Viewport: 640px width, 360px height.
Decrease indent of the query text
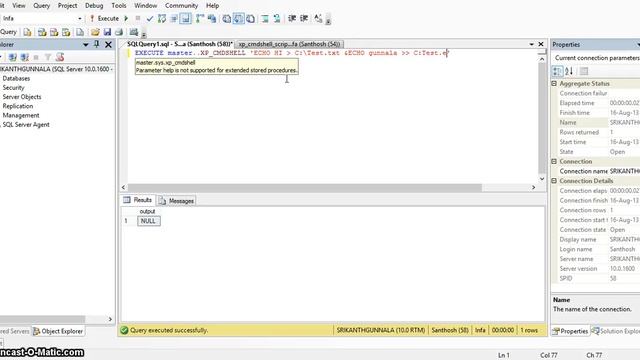point(292,18)
